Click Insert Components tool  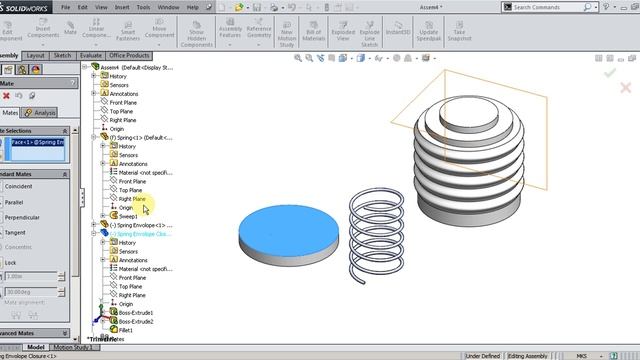(43, 29)
